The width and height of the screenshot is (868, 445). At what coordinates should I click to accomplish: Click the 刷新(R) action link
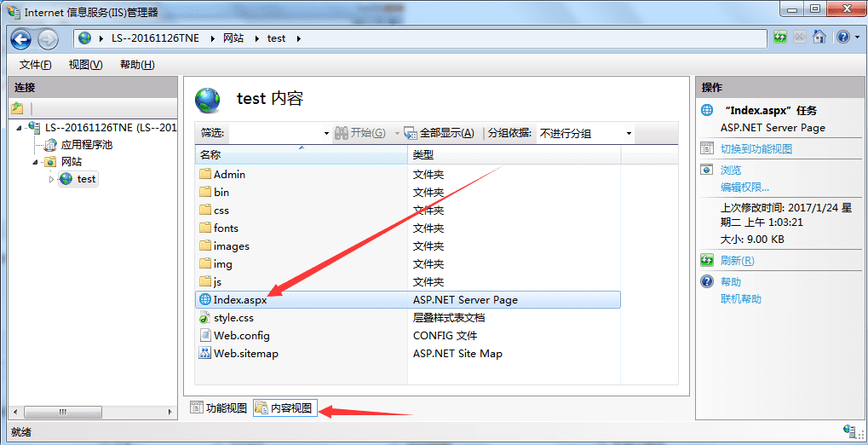coord(738,261)
